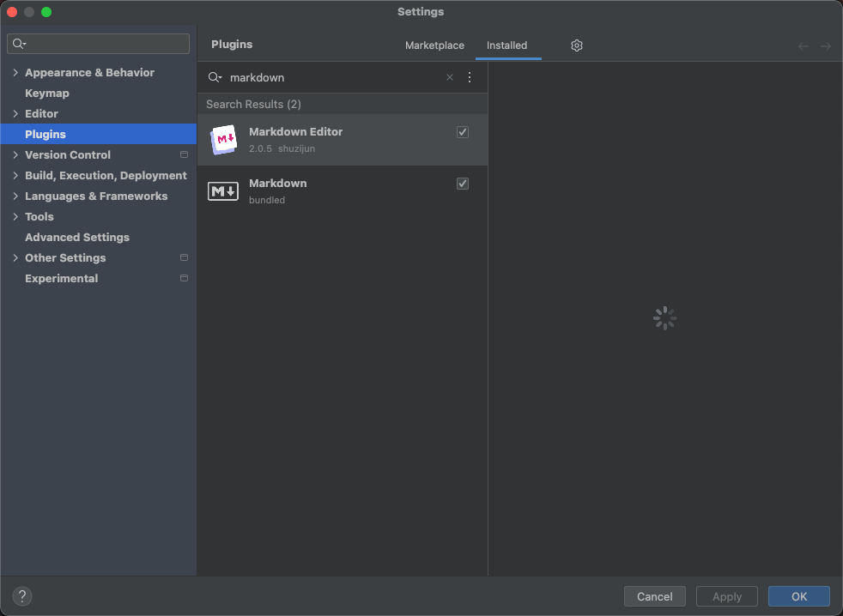Switch to the Installed tab
The height and width of the screenshot is (616, 843).
click(x=507, y=45)
